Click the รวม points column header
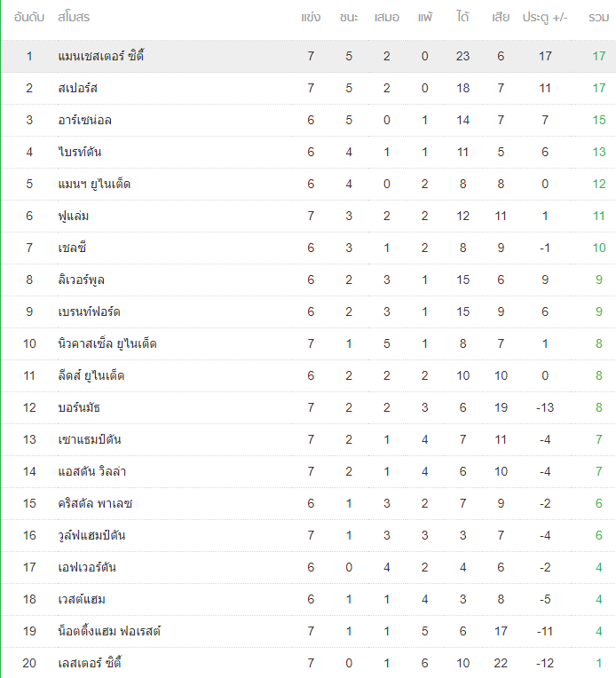Viewport: 616px width, 678px height. coord(599,17)
